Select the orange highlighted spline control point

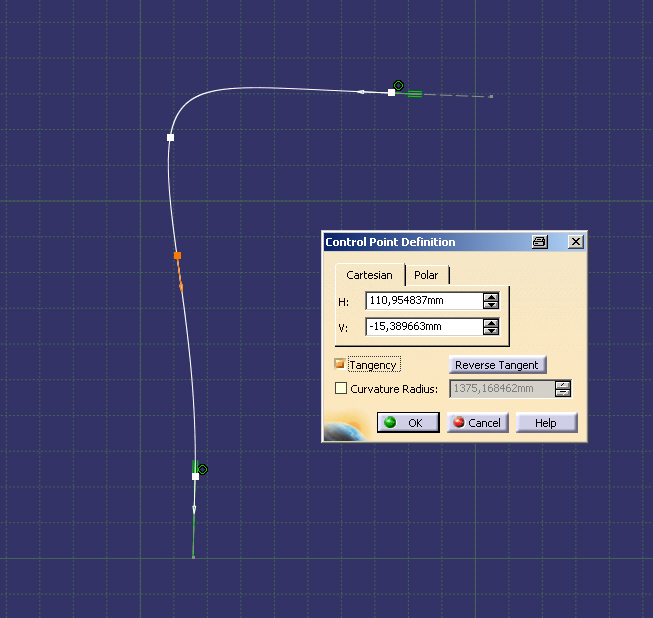pos(177,255)
